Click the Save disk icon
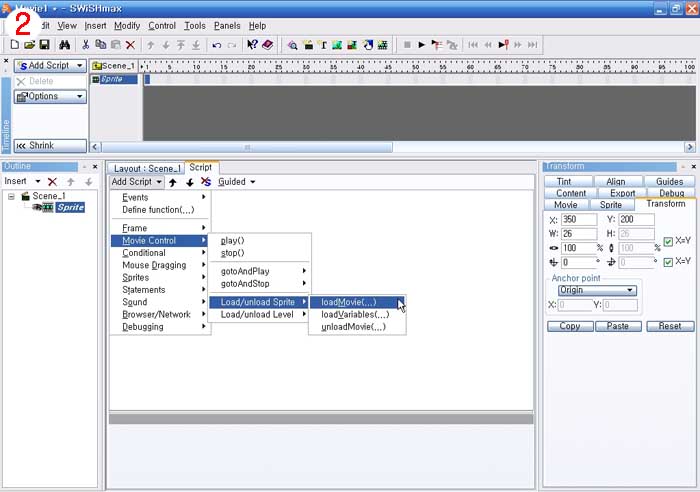 pos(44,45)
